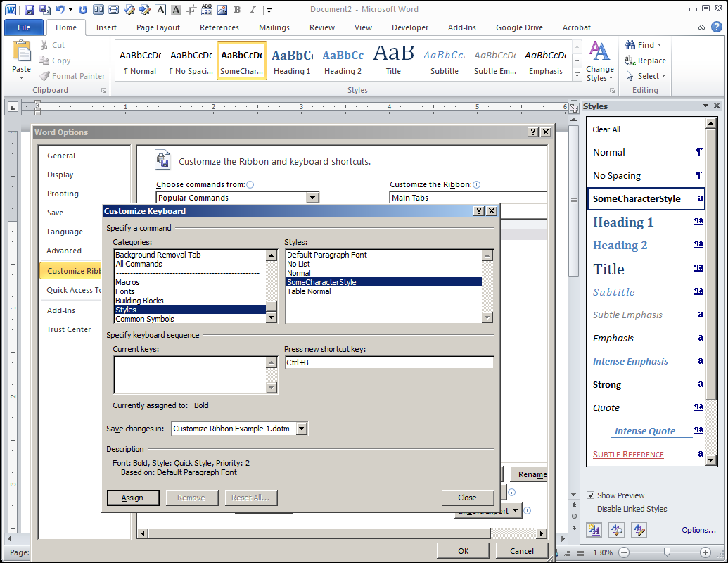728x563 pixels.
Task: Expand the Undo history dropdown arrow
Action: coord(70,9)
